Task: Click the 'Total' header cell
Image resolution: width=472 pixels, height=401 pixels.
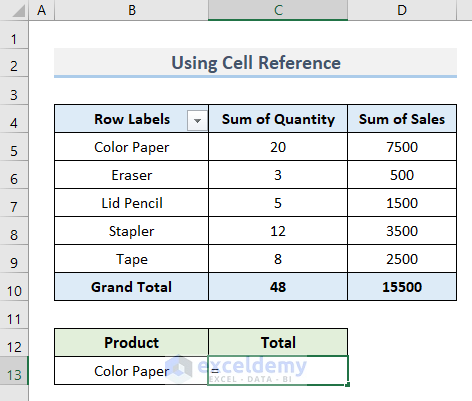Action: [x=278, y=343]
